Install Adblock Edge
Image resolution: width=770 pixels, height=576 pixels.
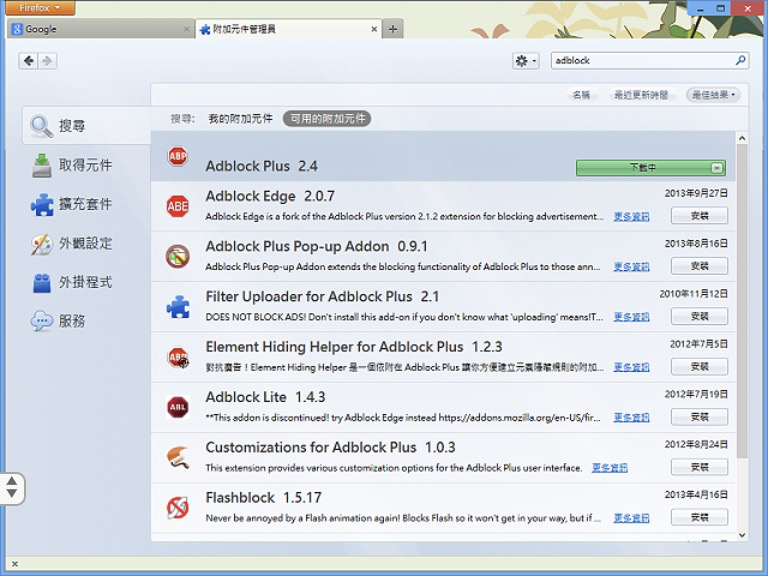699,216
